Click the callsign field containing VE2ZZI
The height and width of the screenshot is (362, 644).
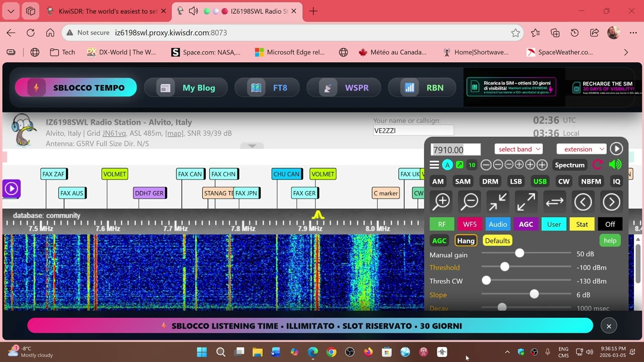coord(413,131)
